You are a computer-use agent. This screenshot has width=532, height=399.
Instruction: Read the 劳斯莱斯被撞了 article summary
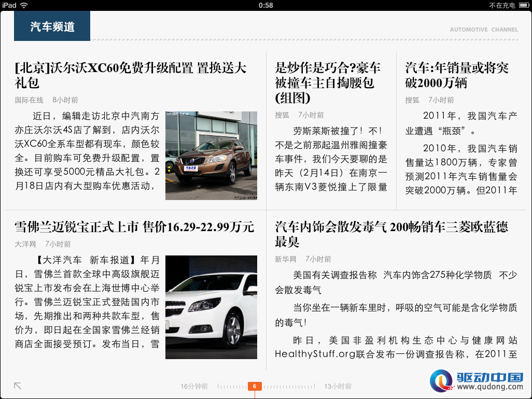[331, 159]
